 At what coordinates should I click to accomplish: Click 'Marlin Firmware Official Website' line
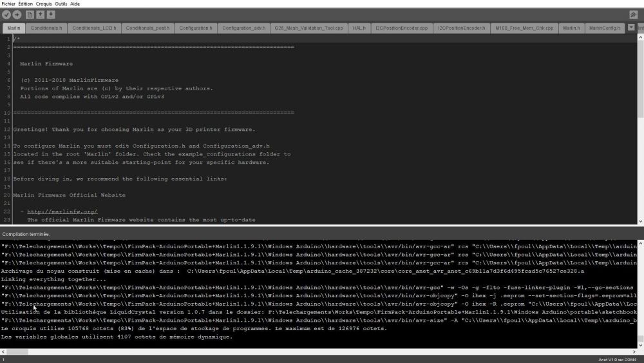click(70, 195)
